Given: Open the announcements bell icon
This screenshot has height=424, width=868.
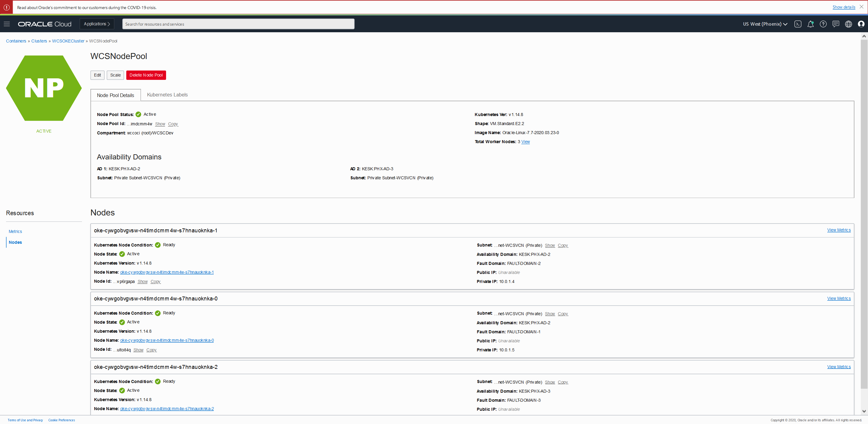Looking at the screenshot, I should (x=810, y=24).
